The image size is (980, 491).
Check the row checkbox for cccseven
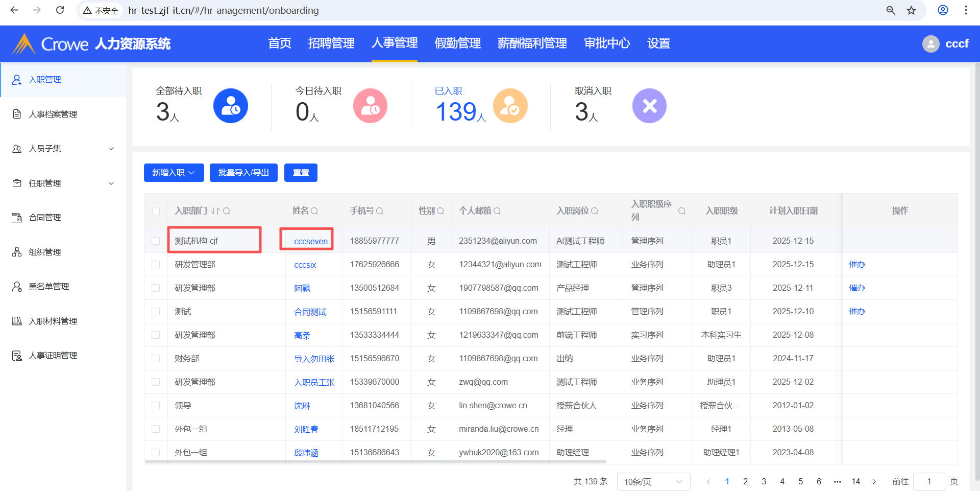(x=156, y=241)
